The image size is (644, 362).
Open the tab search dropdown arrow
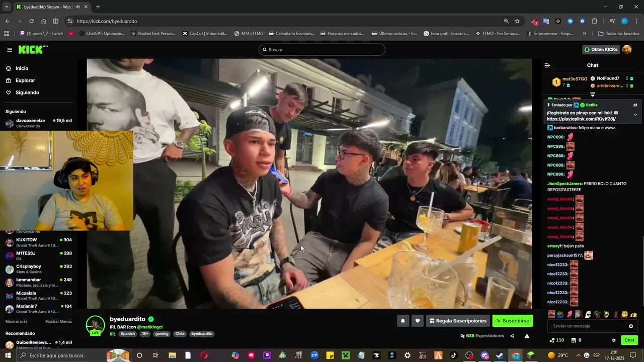tap(7, 7)
